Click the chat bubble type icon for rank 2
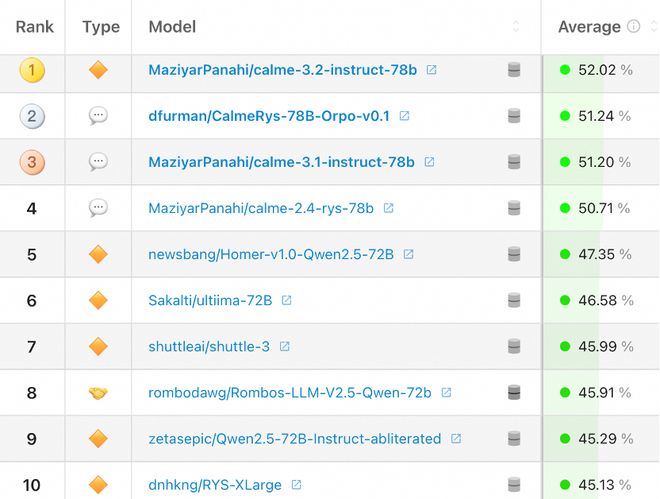 [x=98, y=116]
